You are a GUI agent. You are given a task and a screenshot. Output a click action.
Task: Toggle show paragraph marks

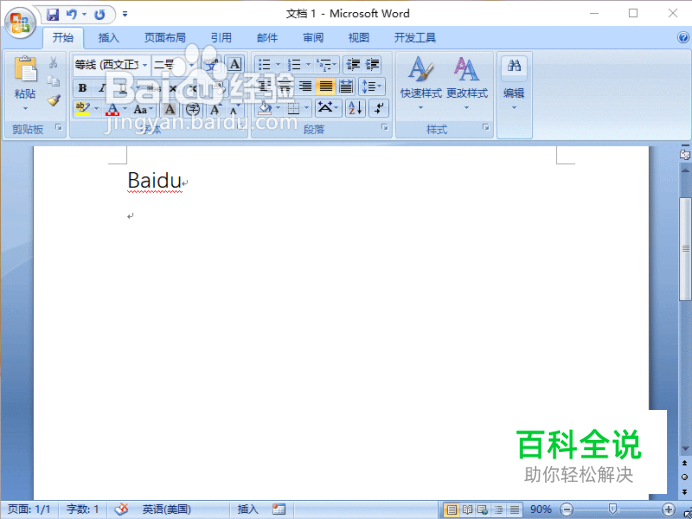[379, 108]
